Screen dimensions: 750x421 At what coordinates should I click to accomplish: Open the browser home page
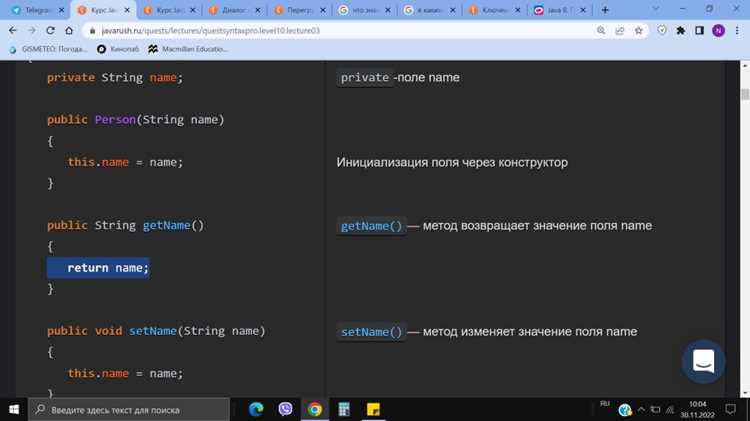click(x=69, y=30)
